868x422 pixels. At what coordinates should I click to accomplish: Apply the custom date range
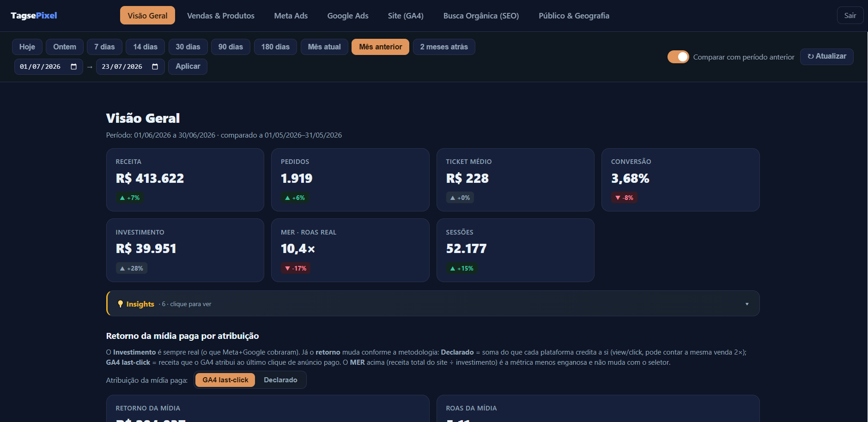(x=188, y=66)
